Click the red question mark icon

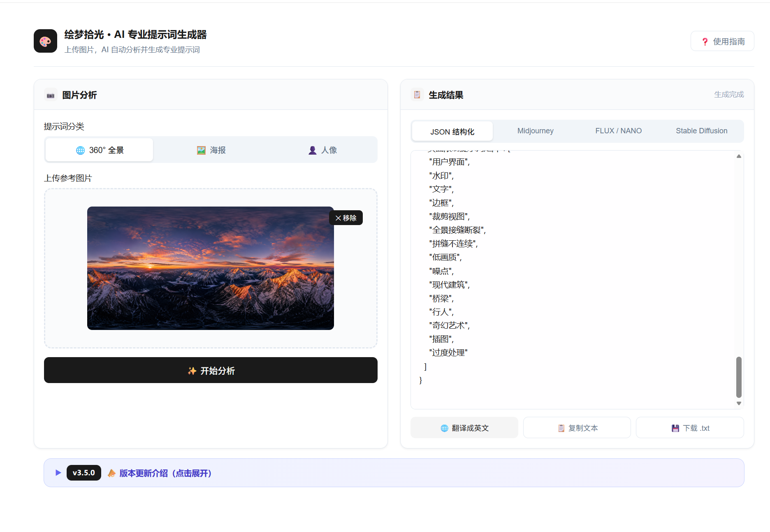(705, 42)
